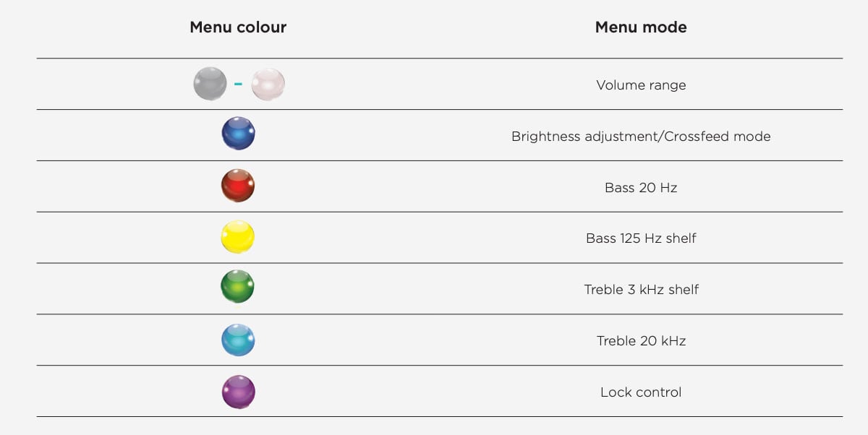Select the Volume range label
The height and width of the screenshot is (435, 868).
pyautogui.click(x=641, y=85)
